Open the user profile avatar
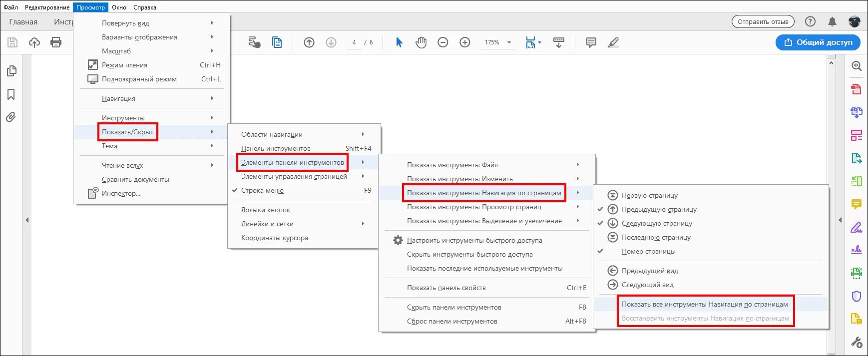868x356 pixels. point(855,21)
